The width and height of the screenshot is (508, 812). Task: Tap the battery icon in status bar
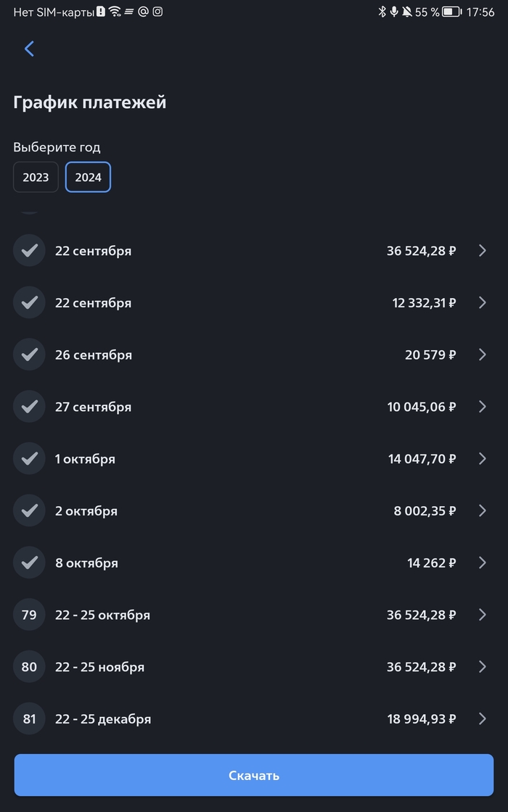pyautogui.click(x=452, y=12)
